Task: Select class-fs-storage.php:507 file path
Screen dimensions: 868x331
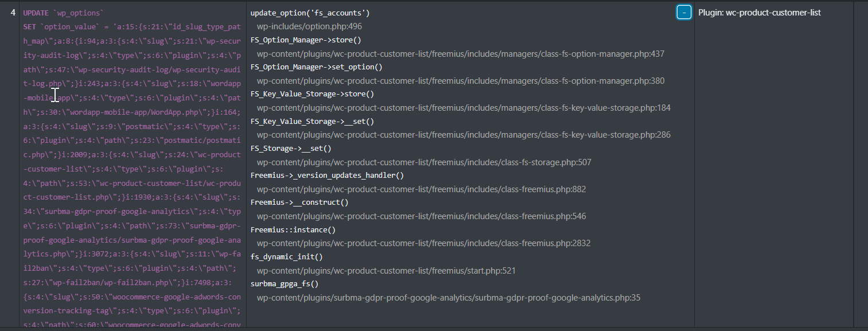Action: [x=424, y=162]
